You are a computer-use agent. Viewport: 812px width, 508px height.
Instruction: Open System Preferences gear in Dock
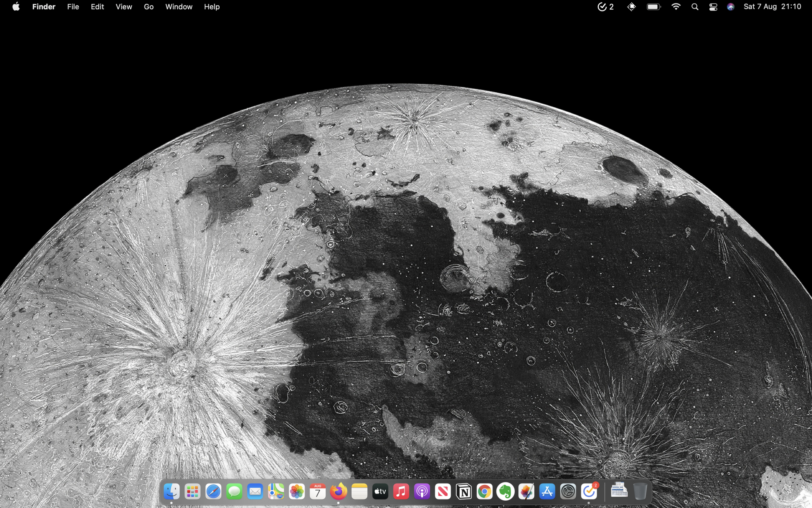click(568, 492)
